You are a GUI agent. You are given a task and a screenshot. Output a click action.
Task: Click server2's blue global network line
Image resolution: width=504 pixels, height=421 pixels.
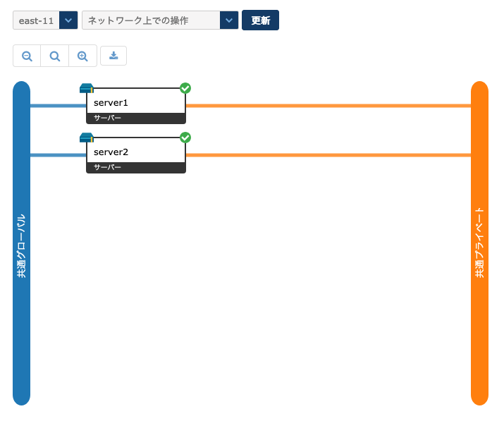pos(58,155)
